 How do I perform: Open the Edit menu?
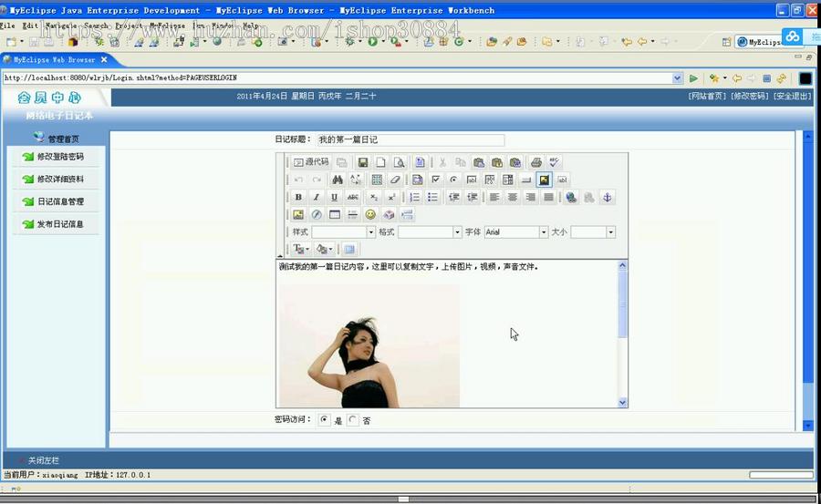coord(30,26)
